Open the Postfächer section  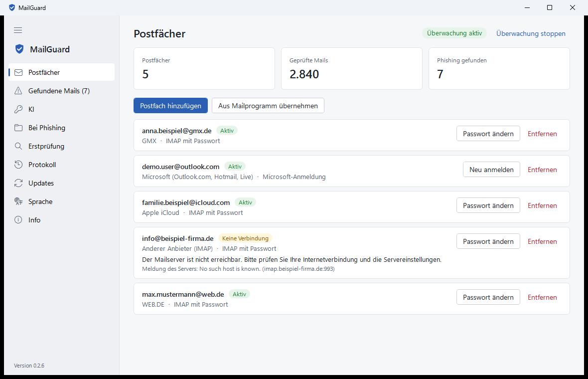coord(61,72)
